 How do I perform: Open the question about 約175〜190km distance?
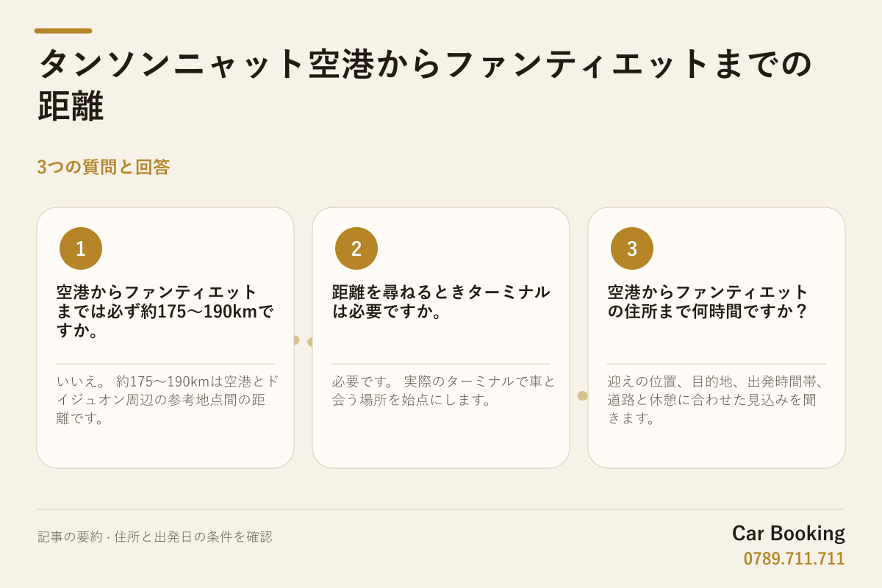tap(165, 311)
